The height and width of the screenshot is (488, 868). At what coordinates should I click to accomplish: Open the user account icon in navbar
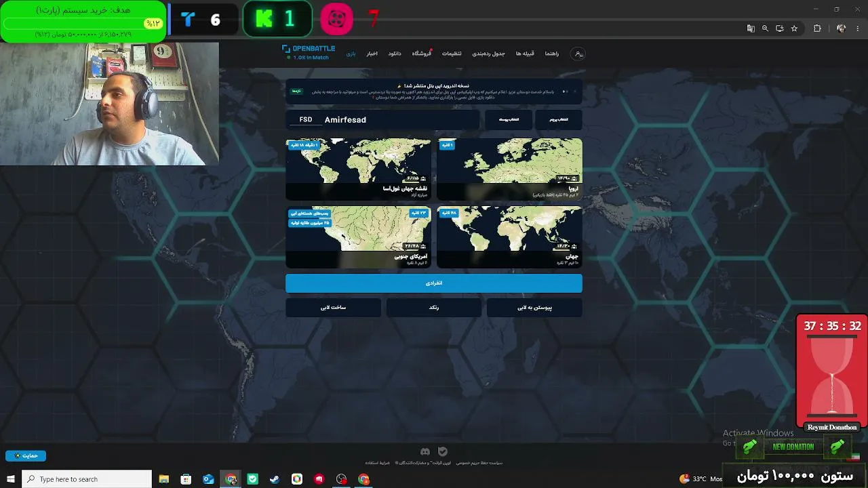click(578, 54)
